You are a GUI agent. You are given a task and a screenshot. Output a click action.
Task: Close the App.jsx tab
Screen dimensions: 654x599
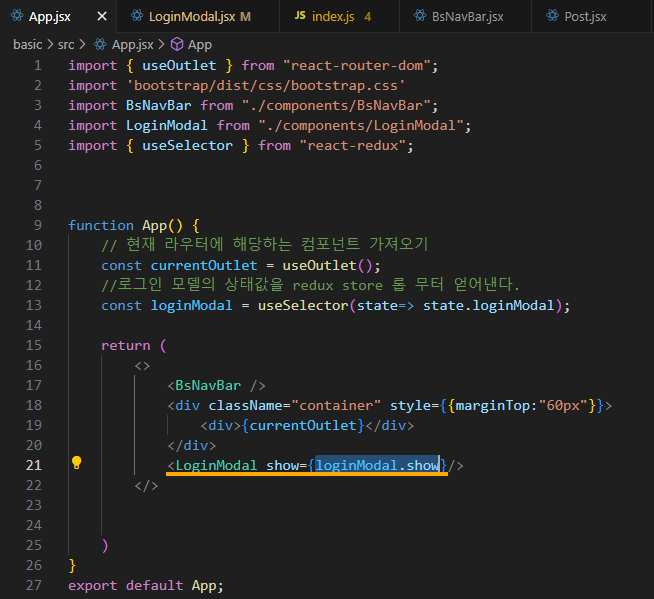(x=102, y=16)
